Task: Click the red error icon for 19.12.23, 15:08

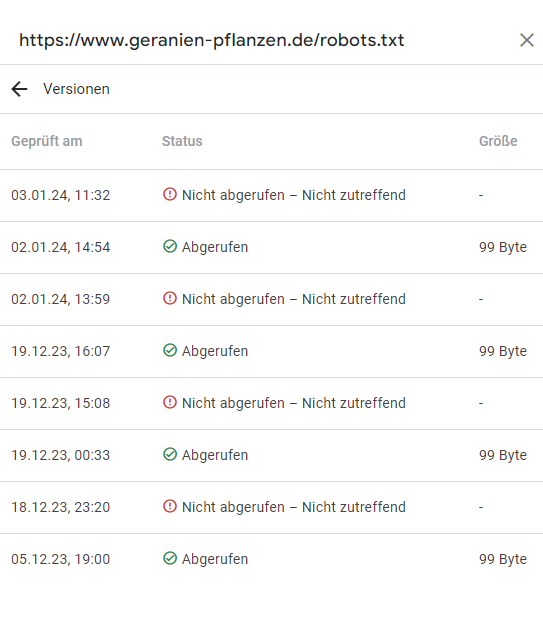Action: coord(170,402)
